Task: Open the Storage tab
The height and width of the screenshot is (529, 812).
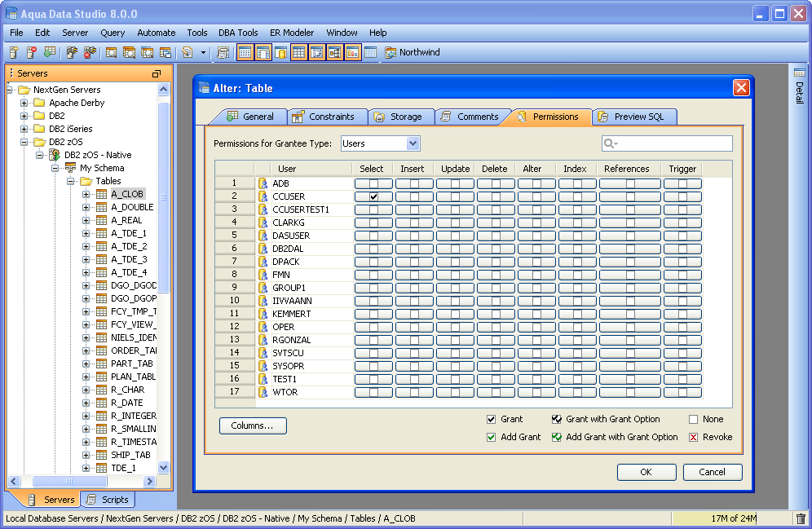Action: pyautogui.click(x=399, y=117)
